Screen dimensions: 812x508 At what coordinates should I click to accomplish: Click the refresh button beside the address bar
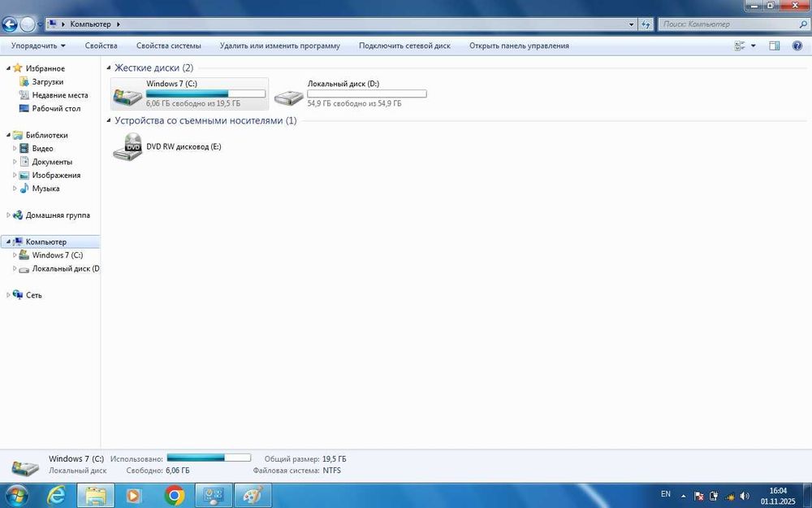[x=646, y=24]
